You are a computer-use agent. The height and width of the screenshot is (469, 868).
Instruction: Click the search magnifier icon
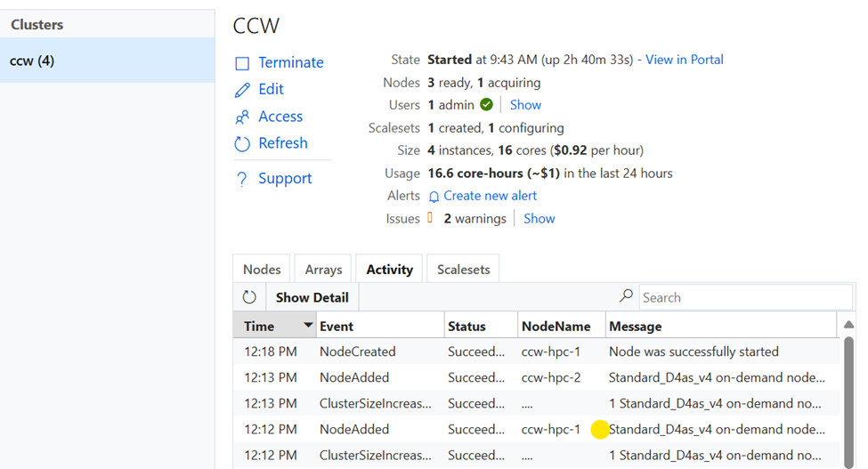(627, 296)
